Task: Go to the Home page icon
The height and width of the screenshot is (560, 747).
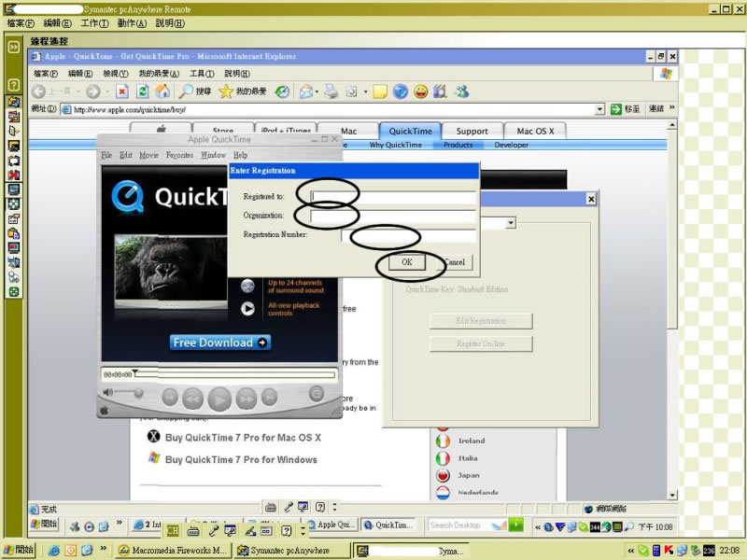Action: click(162, 91)
